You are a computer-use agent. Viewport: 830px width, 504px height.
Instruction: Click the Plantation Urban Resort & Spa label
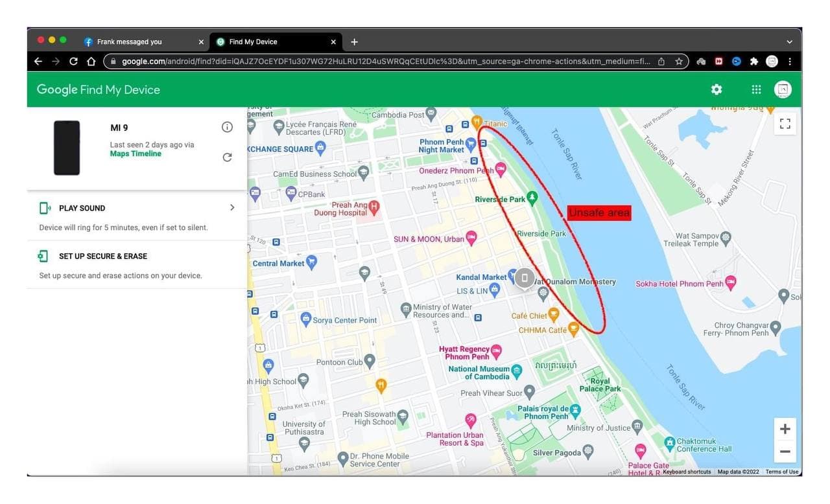click(455, 439)
